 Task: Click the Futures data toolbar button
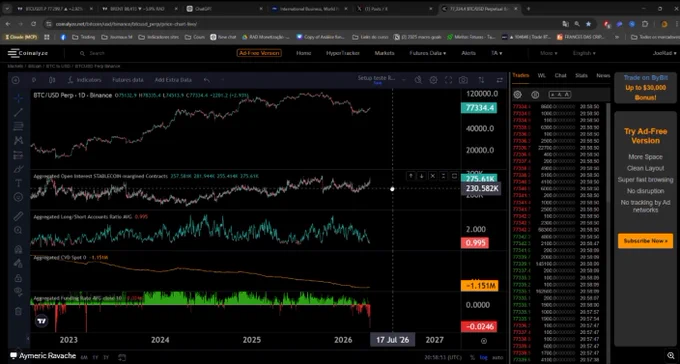tap(128, 80)
